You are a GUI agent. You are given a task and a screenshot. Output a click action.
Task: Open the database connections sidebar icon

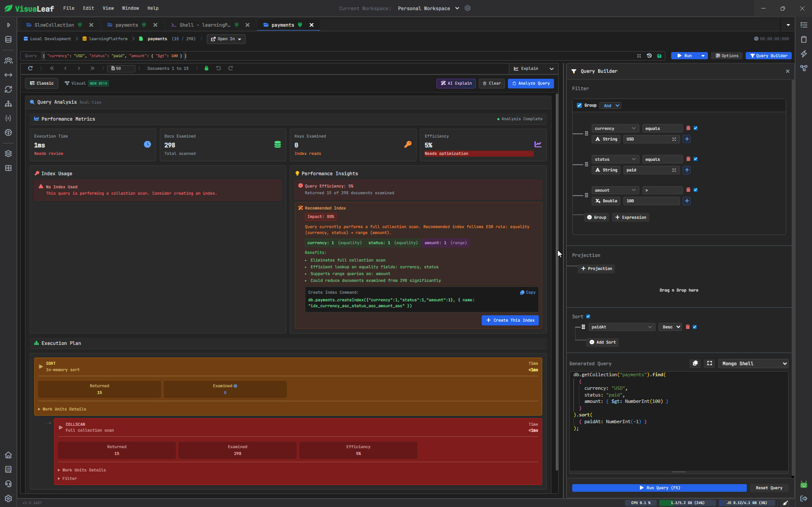click(8, 39)
